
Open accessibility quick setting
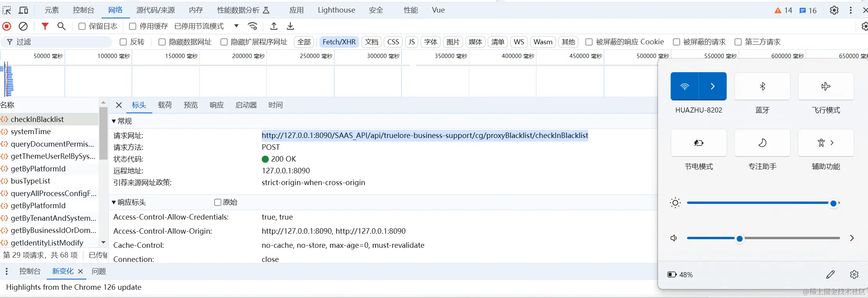pos(826,143)
